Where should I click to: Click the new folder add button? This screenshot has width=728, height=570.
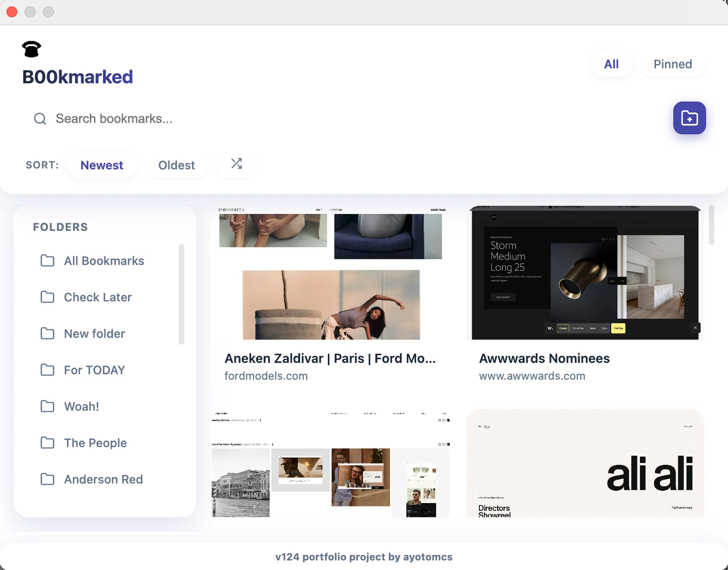pyautogui.click(x=689, y=118)
